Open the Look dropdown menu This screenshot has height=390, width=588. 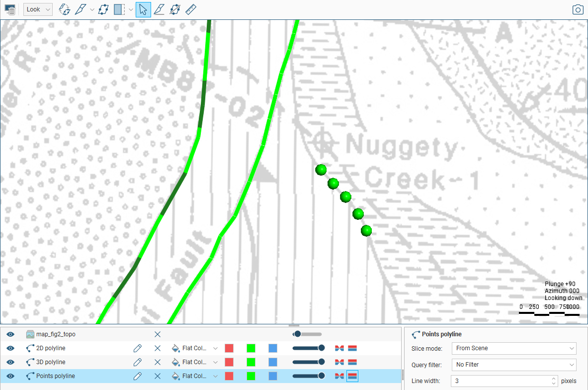click(x=38, y=9)
